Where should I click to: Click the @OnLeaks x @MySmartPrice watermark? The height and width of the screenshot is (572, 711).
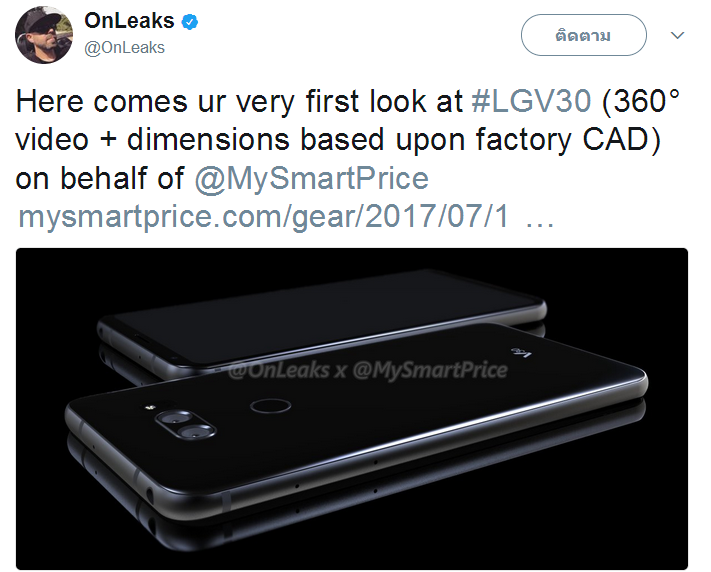(367, 370)
